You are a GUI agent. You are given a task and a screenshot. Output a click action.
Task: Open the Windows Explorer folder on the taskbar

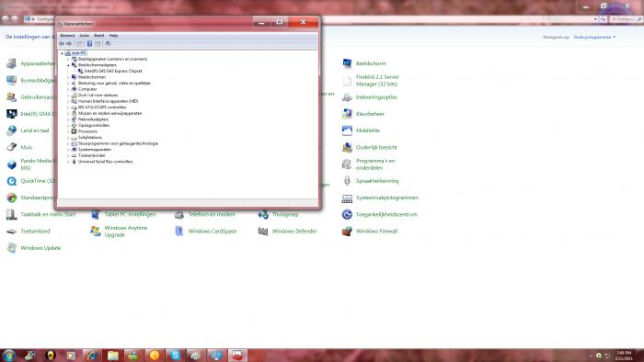(112, 356)
